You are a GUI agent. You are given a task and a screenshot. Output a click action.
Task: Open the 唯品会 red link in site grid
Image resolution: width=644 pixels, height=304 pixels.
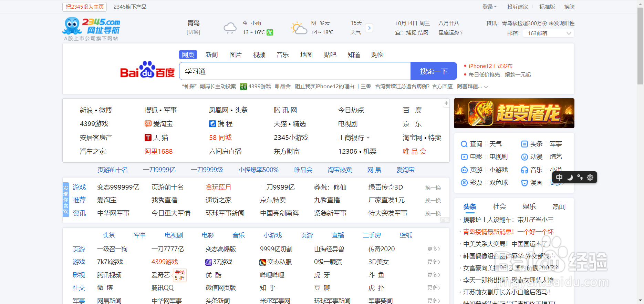[x=415, y=151]
